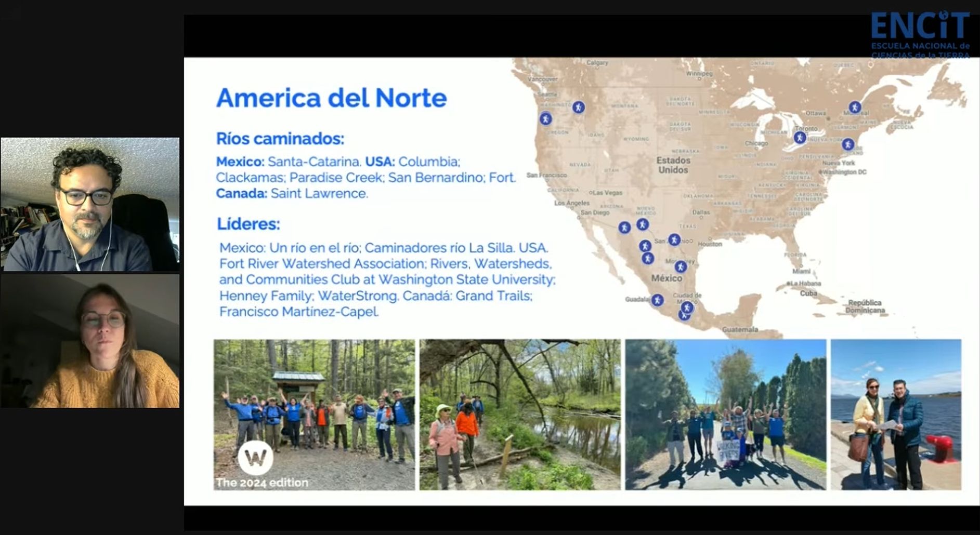The width and height of the screenshot is (980, 535).
Task: Click the "Chicago" label on the map
Action: point(756,143)
